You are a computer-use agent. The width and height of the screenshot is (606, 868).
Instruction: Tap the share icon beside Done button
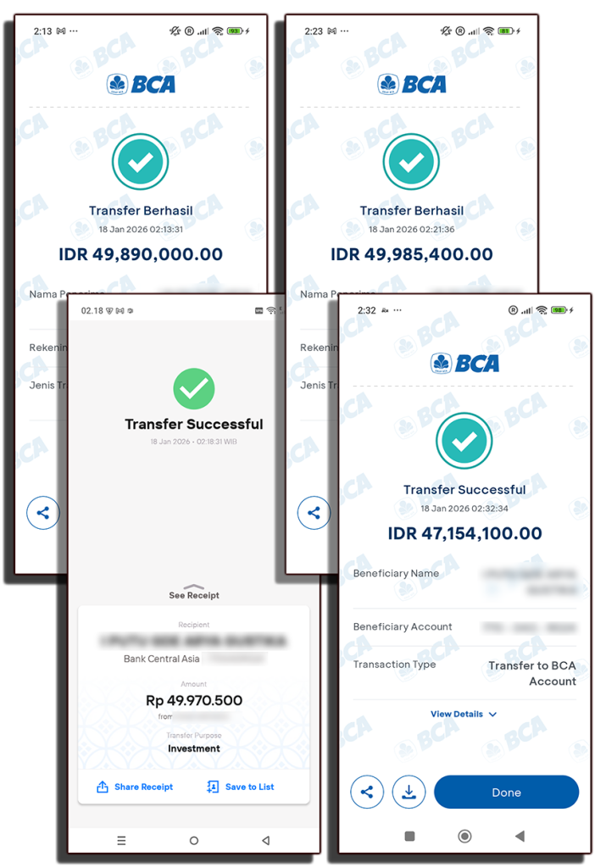[x=366, y=793]
